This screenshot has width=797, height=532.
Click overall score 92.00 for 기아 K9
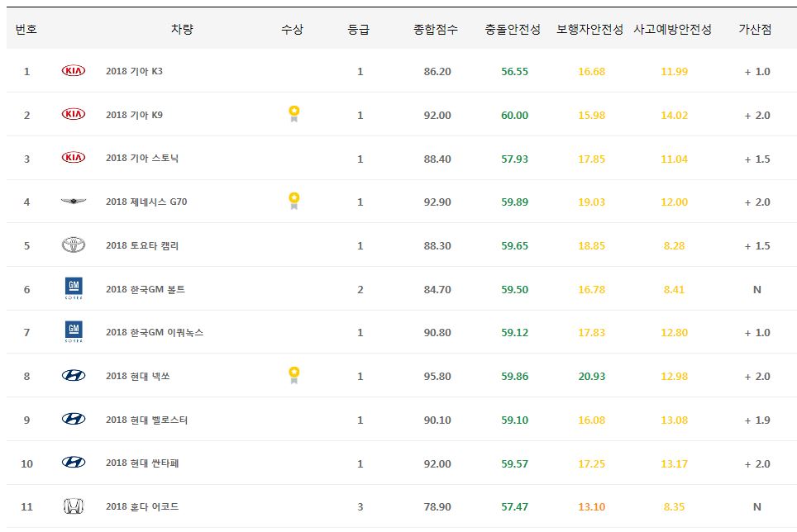pos(437,115)
